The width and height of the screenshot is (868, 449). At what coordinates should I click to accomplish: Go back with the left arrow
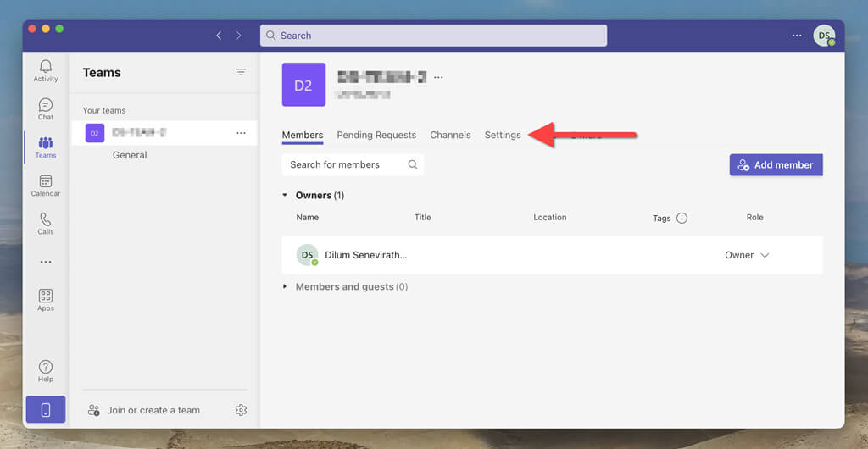[x=219, y=36]
